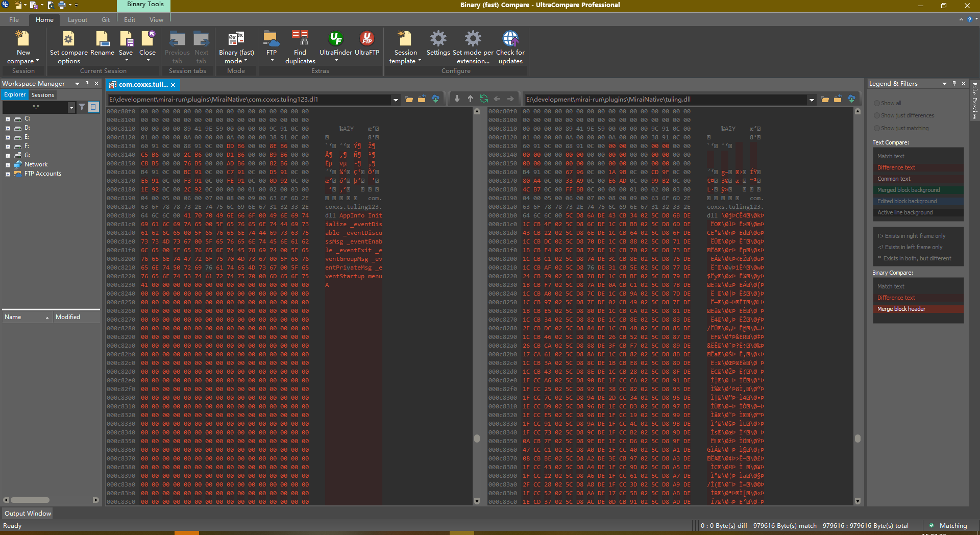Open Explorer file filter dropdown

pyautogui.click(x=71, y=107)
